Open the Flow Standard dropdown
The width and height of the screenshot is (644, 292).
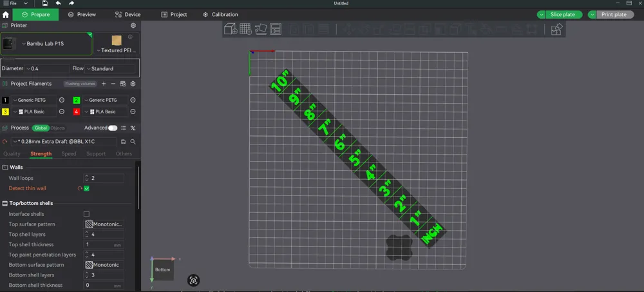109,69
